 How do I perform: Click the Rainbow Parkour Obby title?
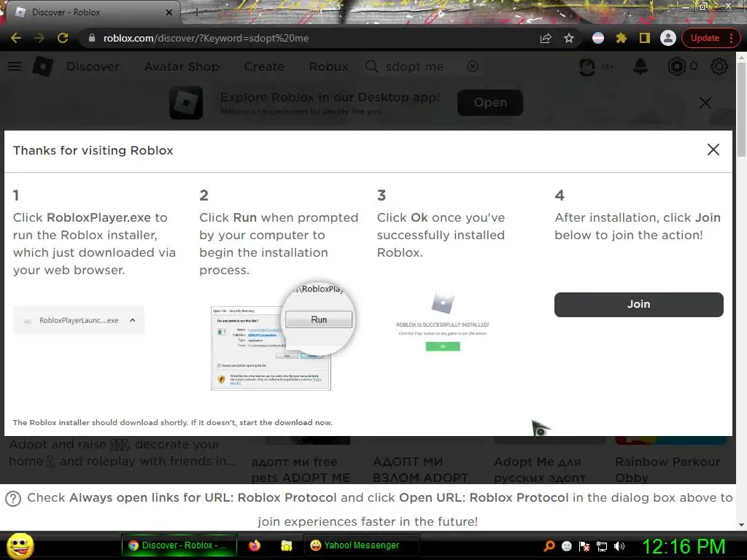click(667, 470)
